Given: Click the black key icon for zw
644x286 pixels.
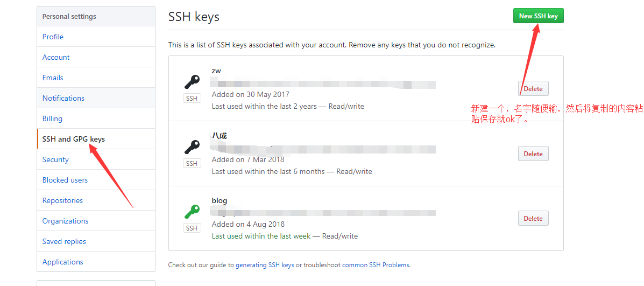Looking at the screenshot, I should (x=192, y=82).
